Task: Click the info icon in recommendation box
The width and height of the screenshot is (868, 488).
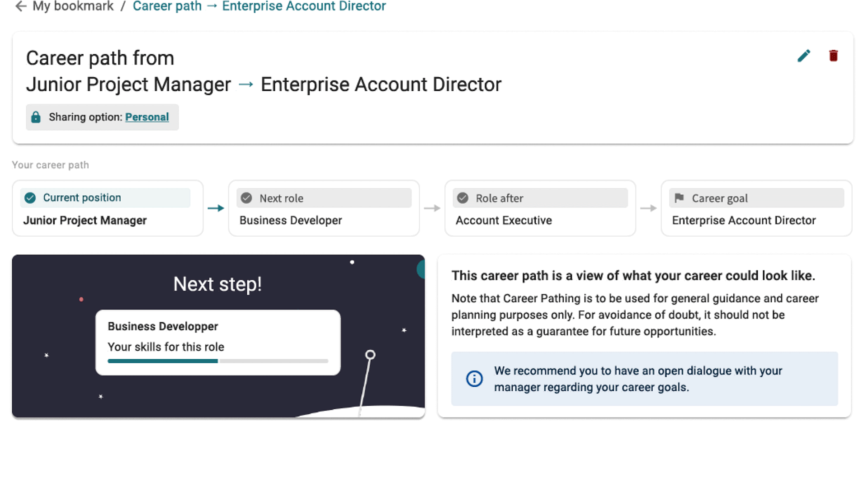Action: [x=474, y=379]
